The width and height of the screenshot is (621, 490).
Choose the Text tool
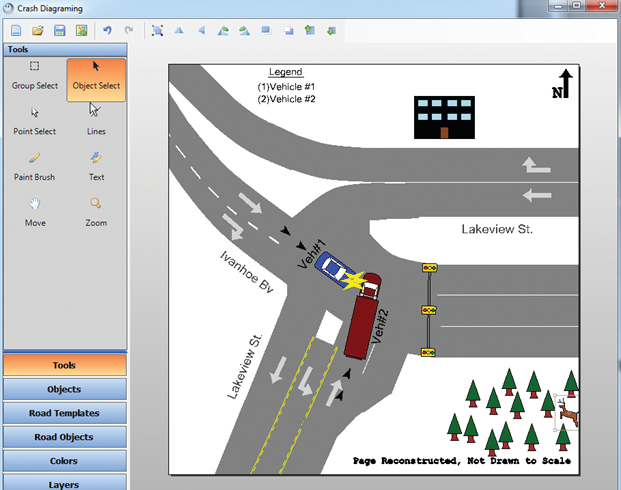pyautogui.click(x=96, y=166)
